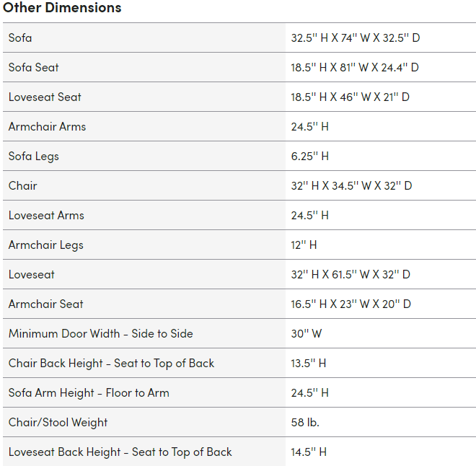Click the Sofa Seat value 18.5" H X 81" W

point(355,67)
